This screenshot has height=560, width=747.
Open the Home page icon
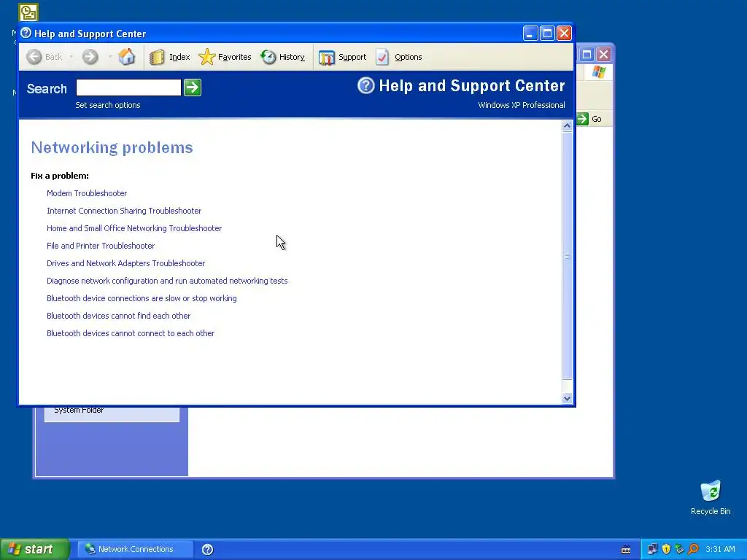(x=127, y=57)
